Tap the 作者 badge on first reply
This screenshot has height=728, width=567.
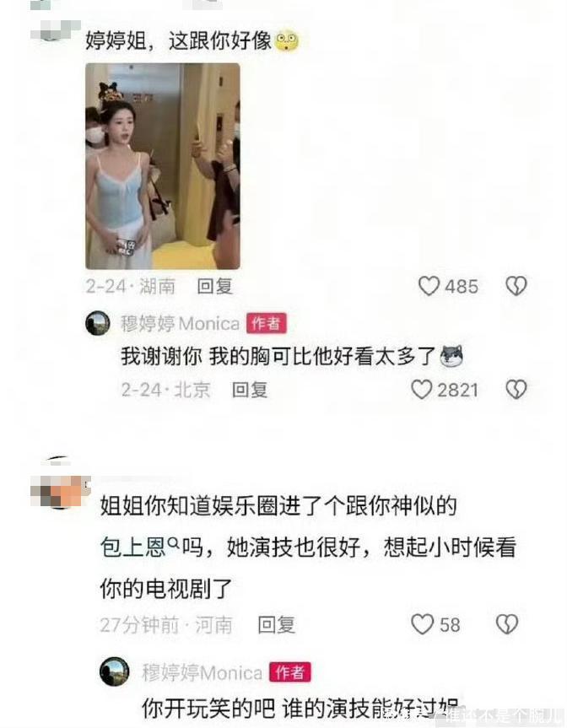coord(267,323)
